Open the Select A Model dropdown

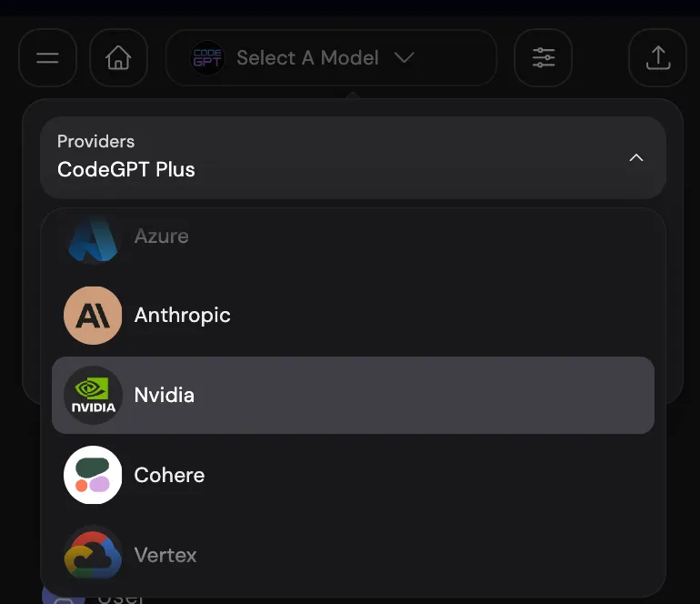(331, 57)
